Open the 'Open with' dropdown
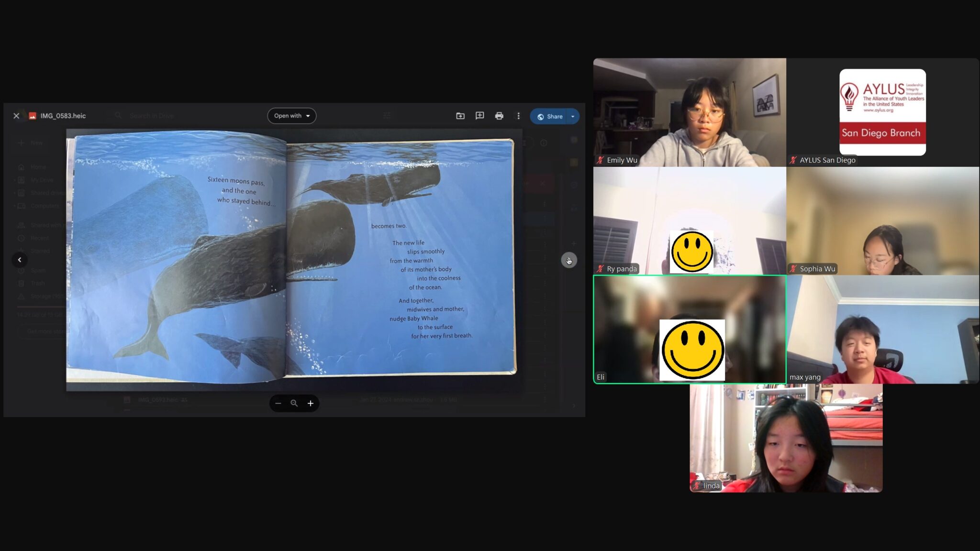This screenshot has height=551, width=980. click(x=292, y=116)
